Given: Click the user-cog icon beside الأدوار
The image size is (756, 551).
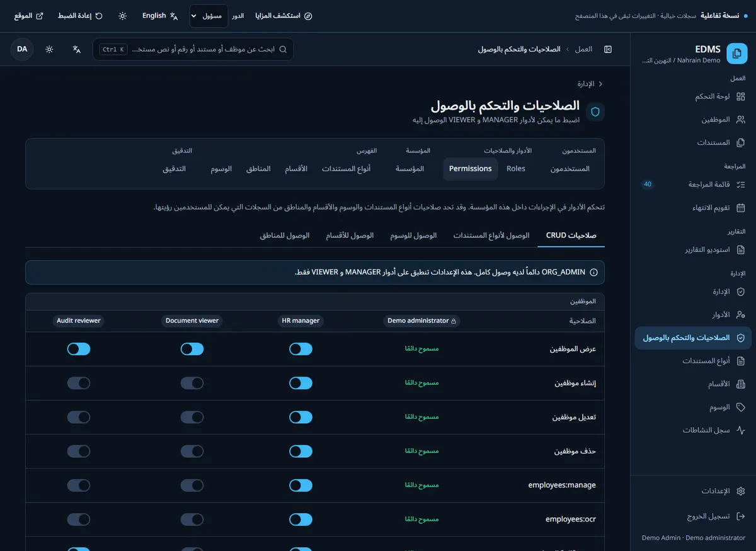Looking at the screenshot, I should 741,314.
